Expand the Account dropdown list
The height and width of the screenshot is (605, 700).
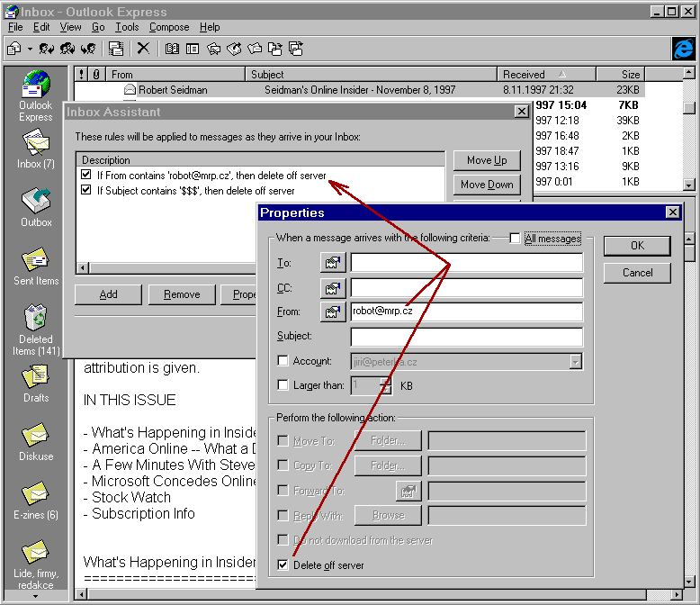click(575, 361)
